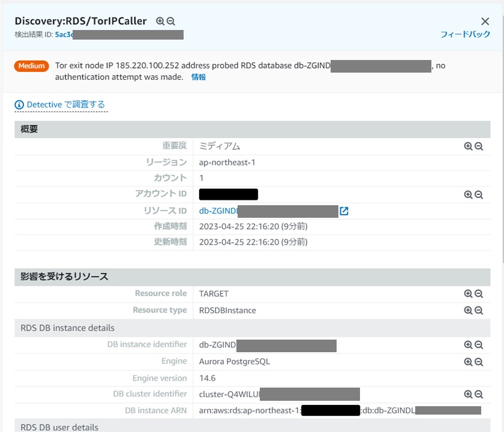Click the Medium severity badge
504x432 pixels.
[31, 66]
